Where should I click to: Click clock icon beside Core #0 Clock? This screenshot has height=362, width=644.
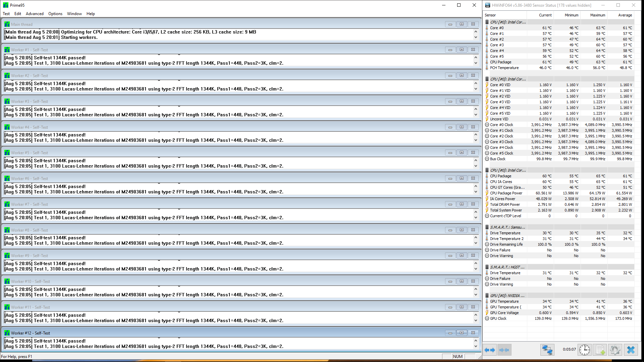(x=487, y=125)
